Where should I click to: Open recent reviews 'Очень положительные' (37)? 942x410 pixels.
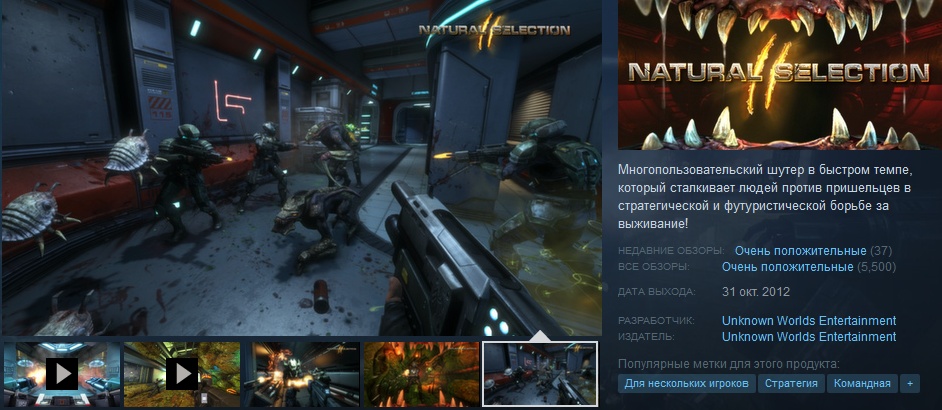click(x=800, y=251)
